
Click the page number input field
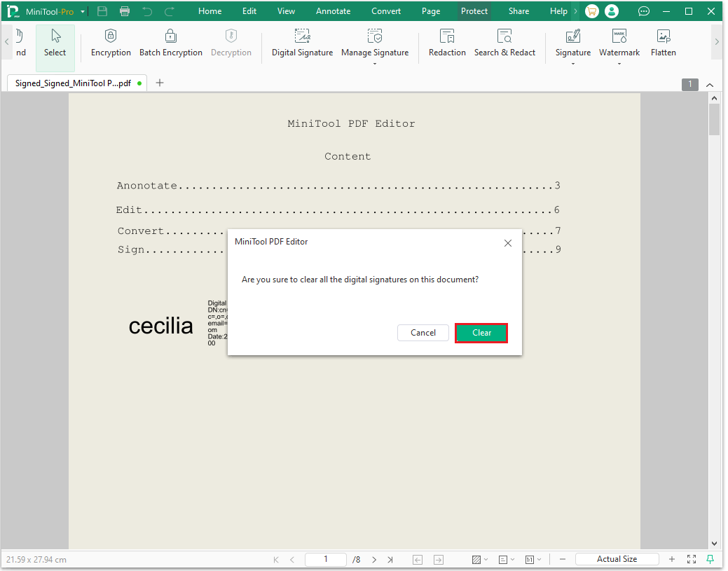pyautogui.click(x=325, y=559)
